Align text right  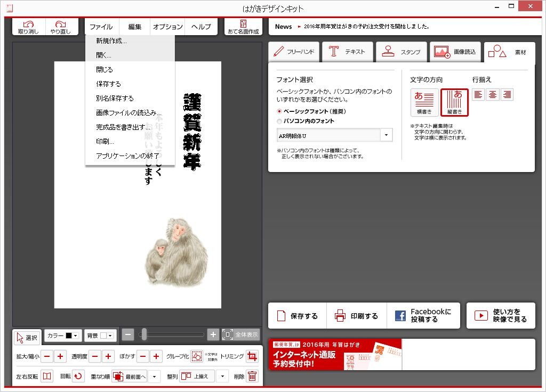[x=508, y=95]
